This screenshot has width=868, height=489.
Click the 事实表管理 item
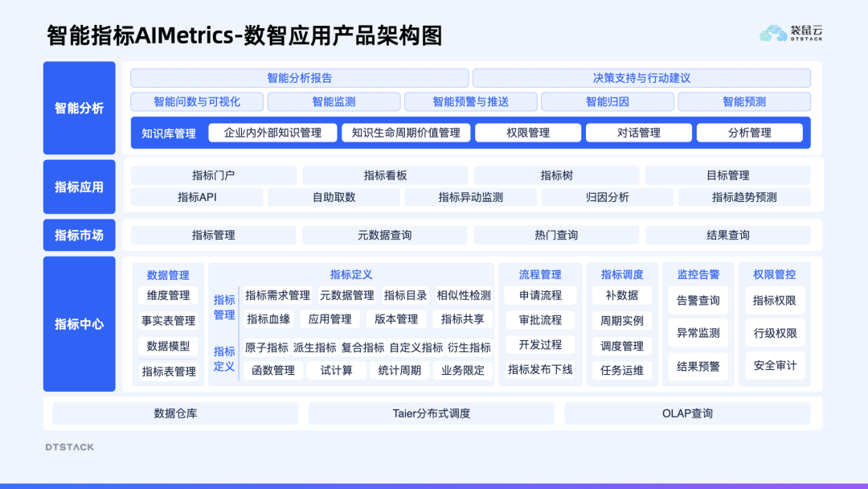point(168,321)
